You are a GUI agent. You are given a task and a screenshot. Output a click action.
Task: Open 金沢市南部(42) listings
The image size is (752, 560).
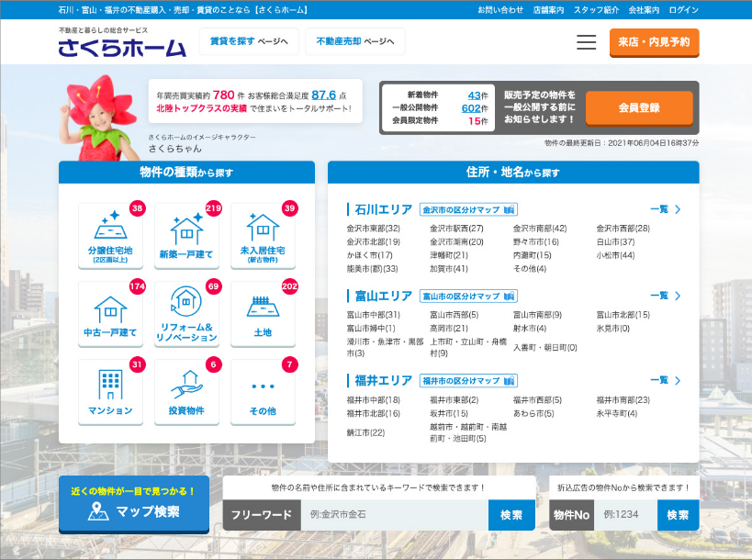(540, 229)
